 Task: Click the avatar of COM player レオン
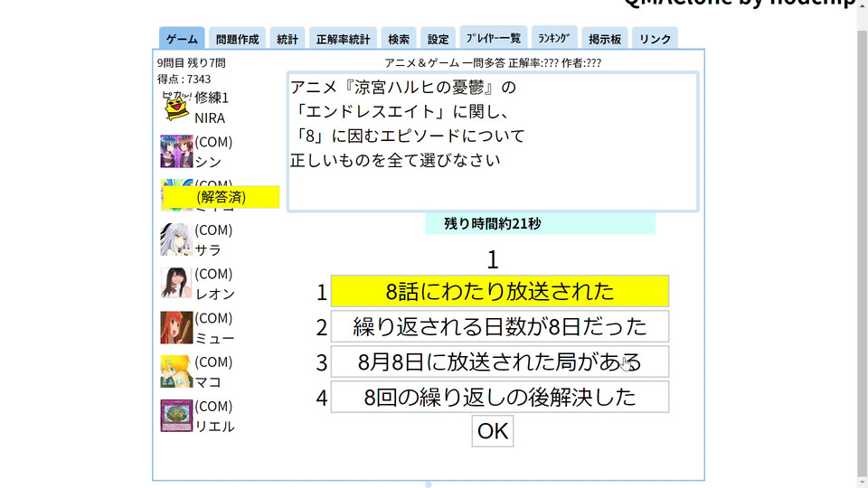click(176, 283)
